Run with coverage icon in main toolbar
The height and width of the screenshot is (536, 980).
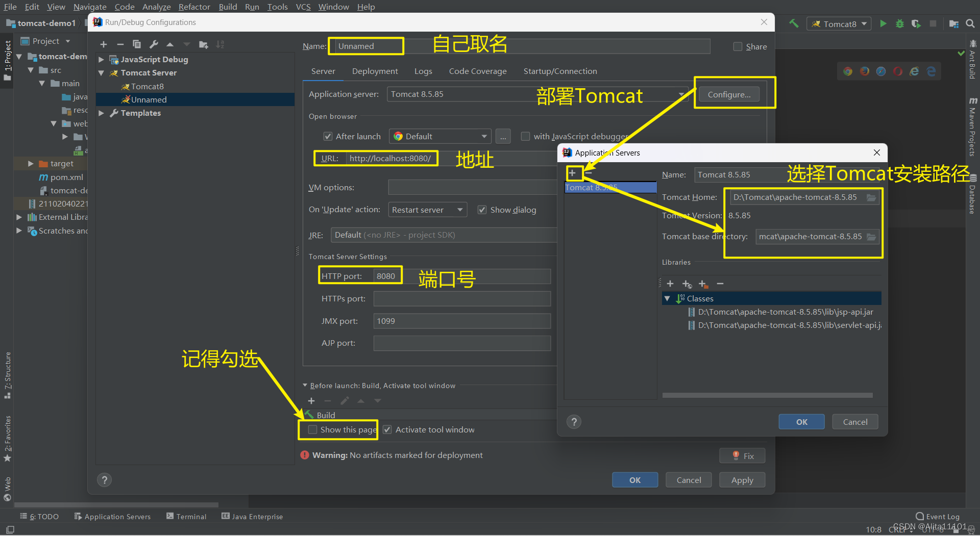(916, 23)
